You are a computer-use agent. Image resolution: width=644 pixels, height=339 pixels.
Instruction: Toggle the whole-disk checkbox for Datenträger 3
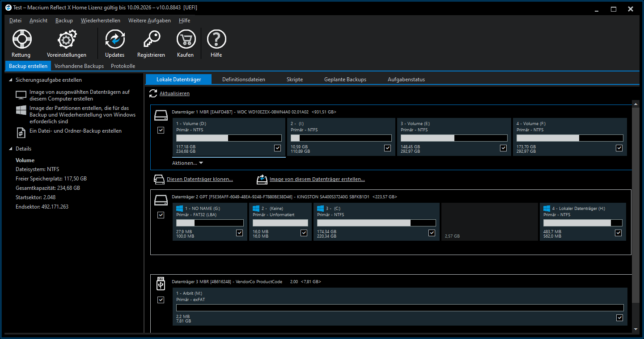(161, 300)
